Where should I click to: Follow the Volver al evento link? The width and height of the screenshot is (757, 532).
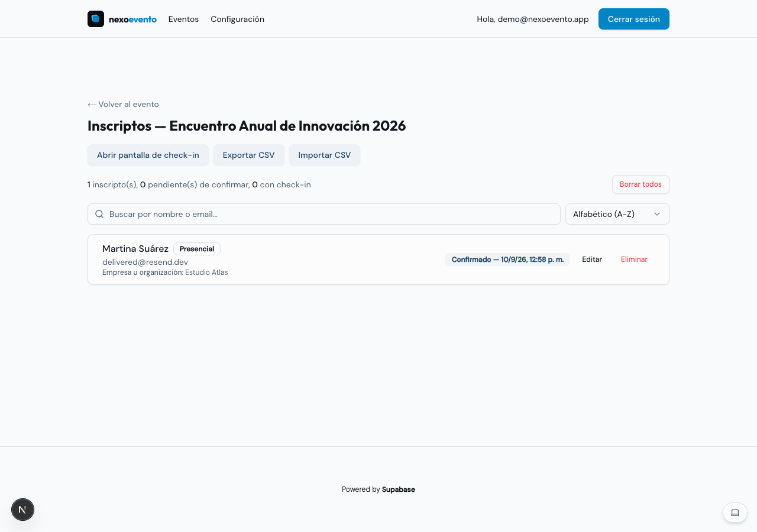(123, 104)
